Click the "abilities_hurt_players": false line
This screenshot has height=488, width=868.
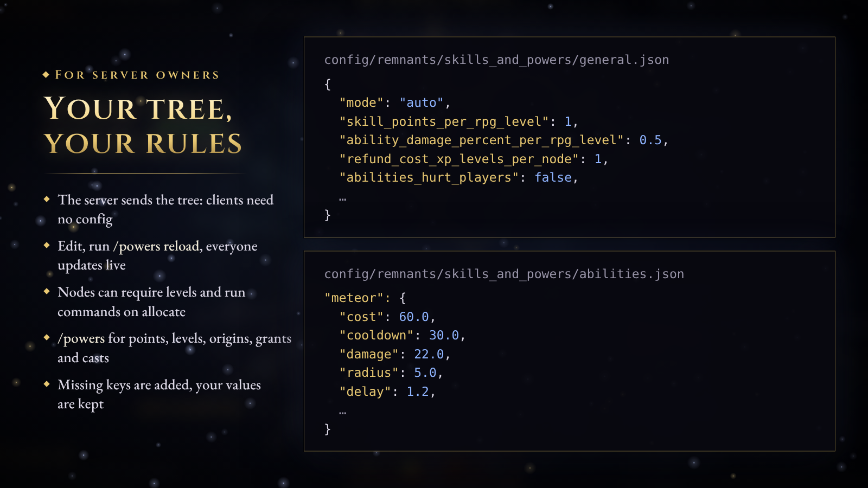(459, 177)
